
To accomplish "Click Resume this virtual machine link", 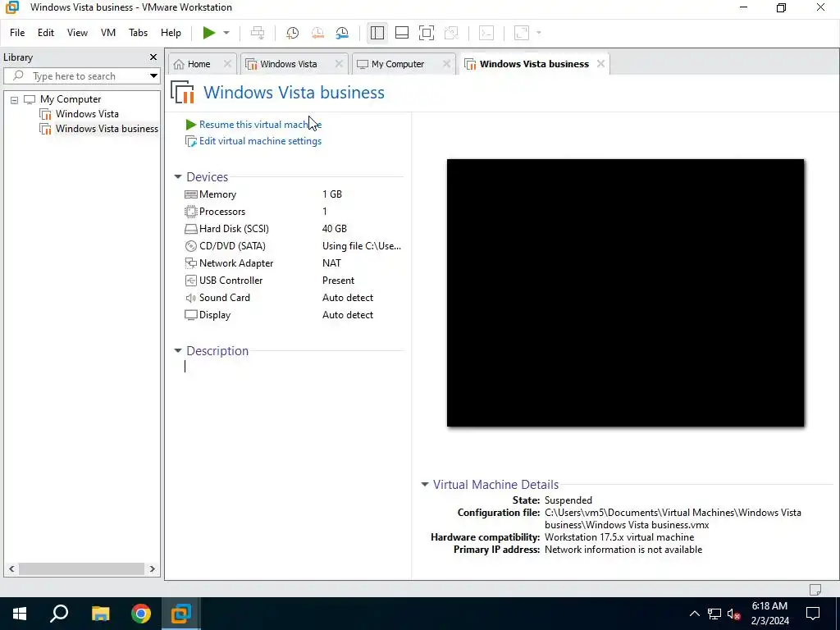I will point(260,125).
